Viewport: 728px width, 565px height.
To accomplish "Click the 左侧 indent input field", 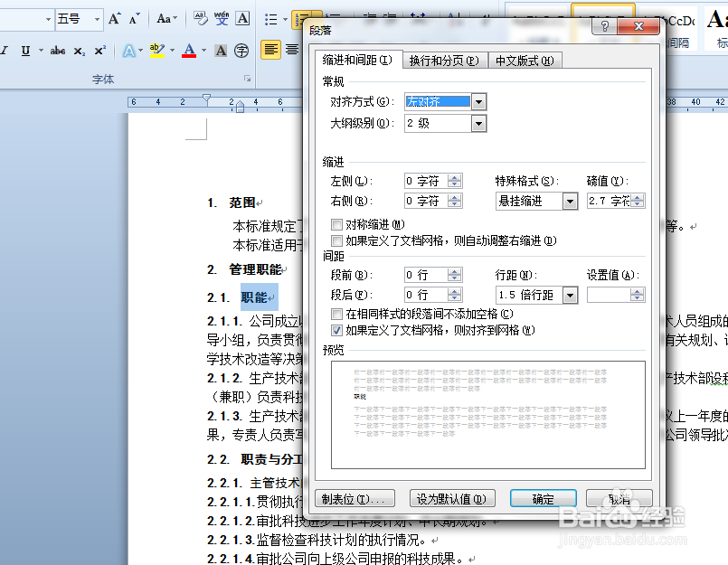I will (426, 181).
